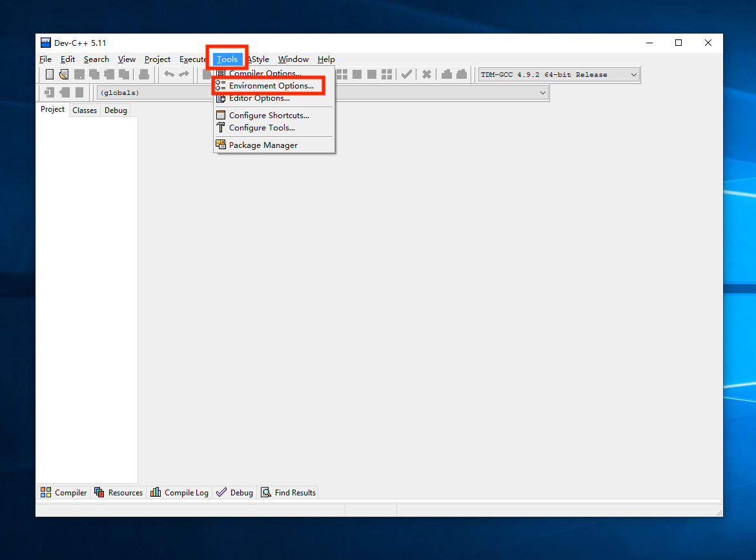The width and height of the screenshot is (756, 560).
Task: Open the Debug bottom panel tab
Action: click(x=235, y=492)
